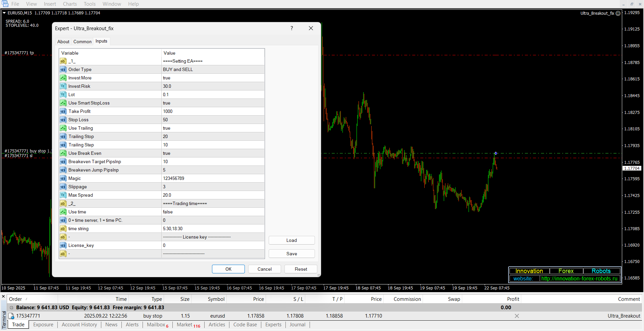The image size is (644, 331).
Task: Click the Invest Risk double-type icon
Action: [x=63, y=86]
